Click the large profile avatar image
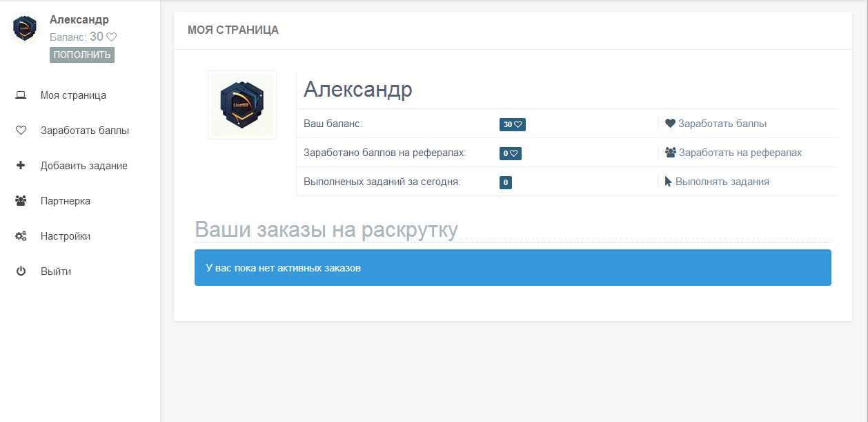Screen dimensions: 868x422 tap(242, 105)
